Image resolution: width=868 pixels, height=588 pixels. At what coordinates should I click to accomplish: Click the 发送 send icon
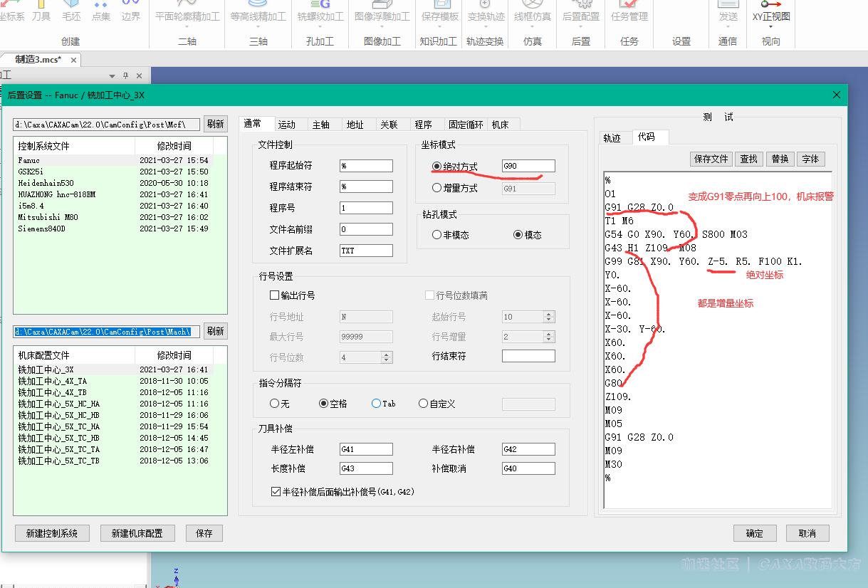click(x=728, y=11)
